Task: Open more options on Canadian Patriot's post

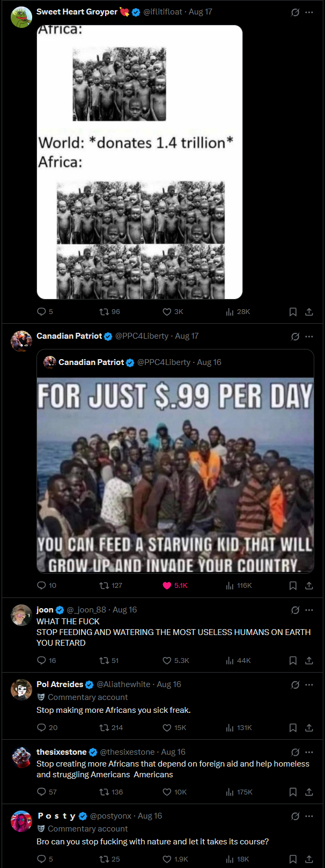Action: pyautogui.click(x=309, y=337)
